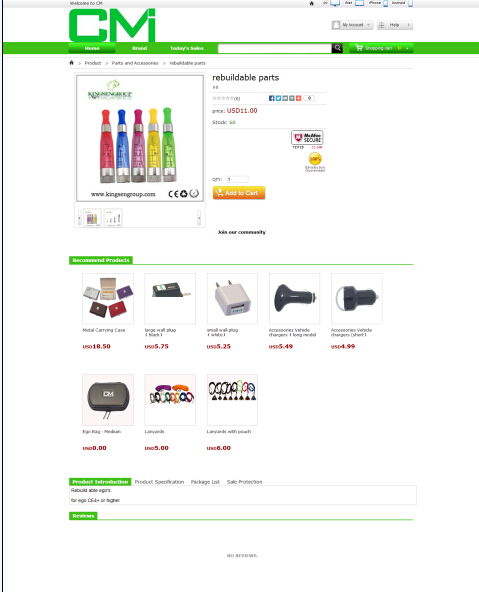Click the quantity input field

coord(238,179)
